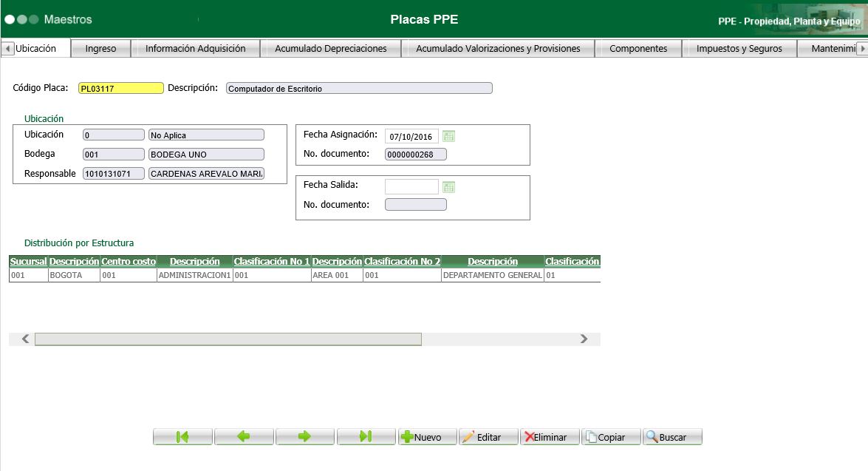Click the Nuevo button
This screenshot has height=471, width=868.
(x=428, y=437)
